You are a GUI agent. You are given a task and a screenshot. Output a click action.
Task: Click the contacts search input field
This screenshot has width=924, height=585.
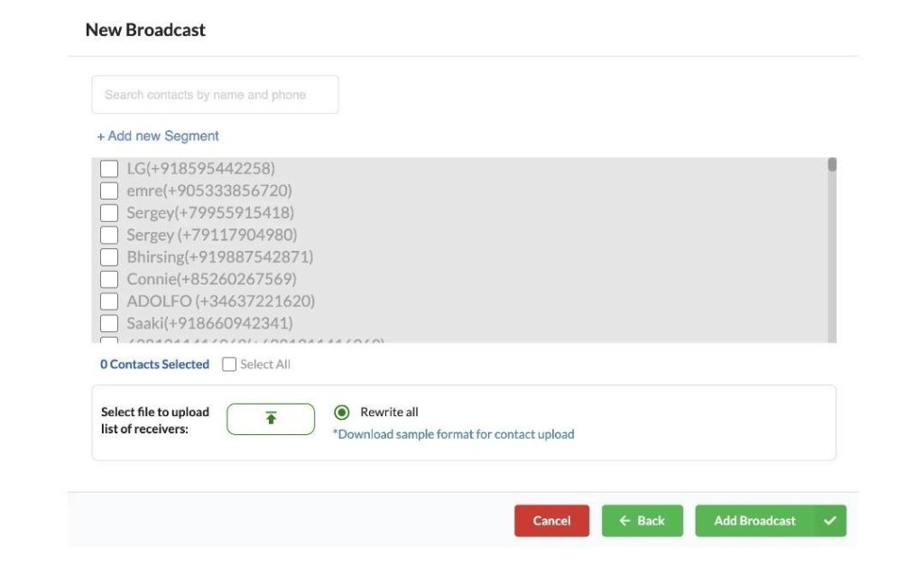(215, 94)
